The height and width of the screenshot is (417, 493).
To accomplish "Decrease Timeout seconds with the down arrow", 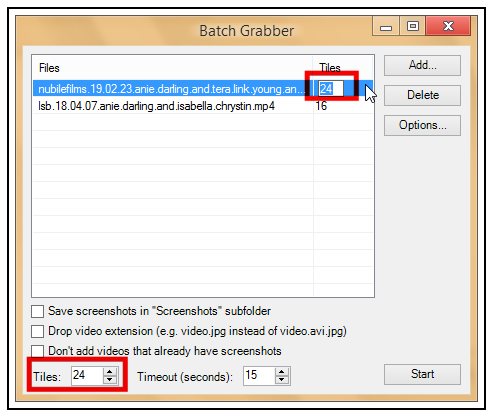I will coord(282,380).
